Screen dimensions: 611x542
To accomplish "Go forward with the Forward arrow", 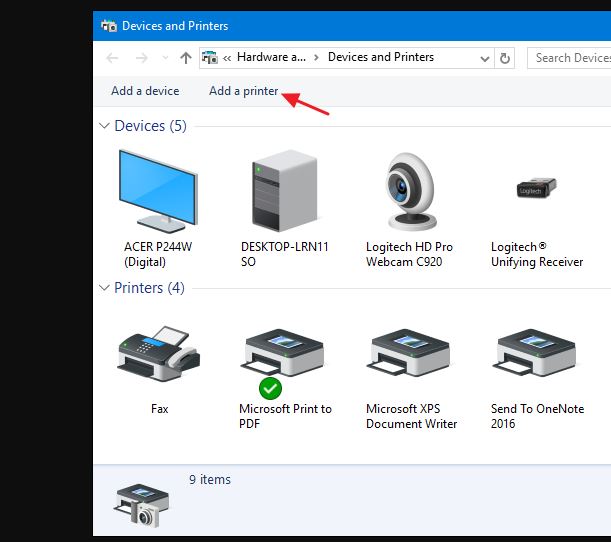I will coord(142,58).
